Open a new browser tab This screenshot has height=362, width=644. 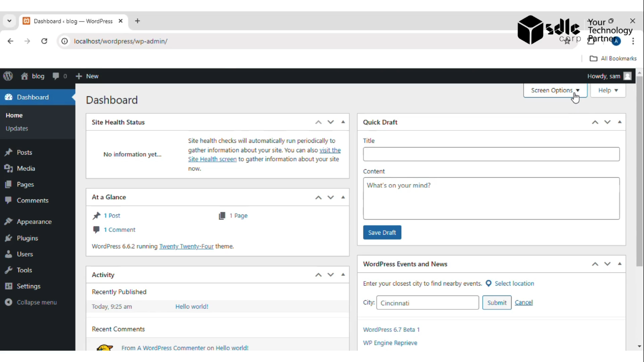tap(138, 21)
